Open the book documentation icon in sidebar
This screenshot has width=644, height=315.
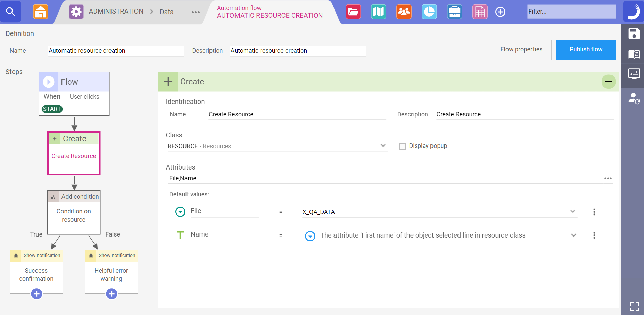(634, 54)
